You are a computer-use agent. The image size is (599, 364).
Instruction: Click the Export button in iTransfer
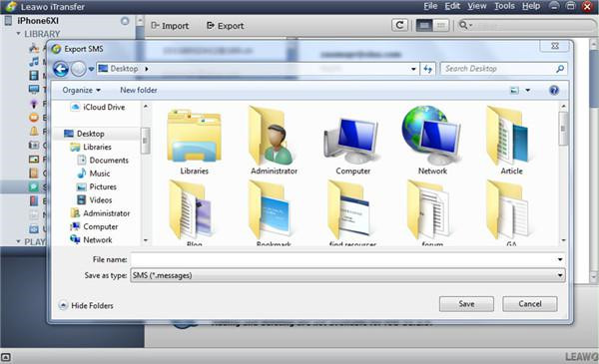click(225, 26)
